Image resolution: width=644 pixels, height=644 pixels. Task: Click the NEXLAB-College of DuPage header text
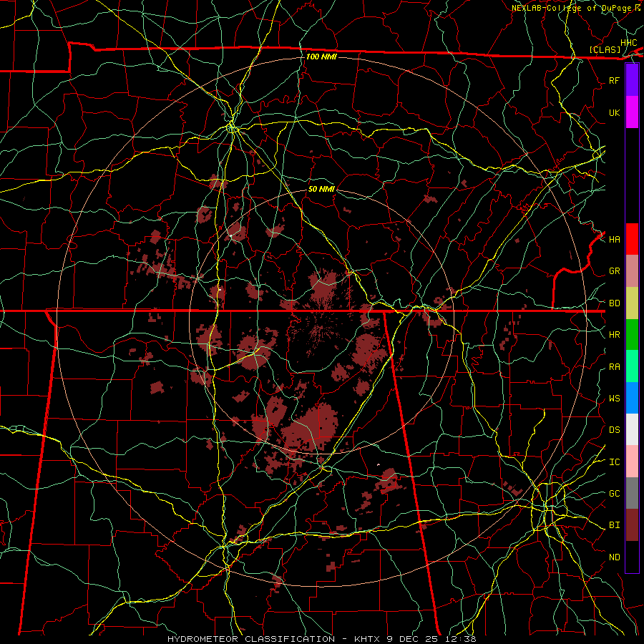tap(573, 8)
